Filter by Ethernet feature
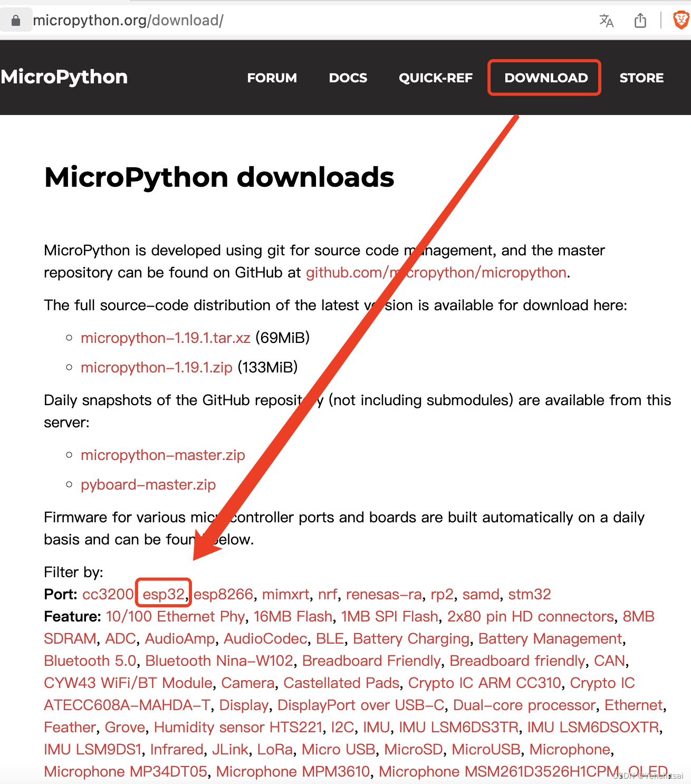691x784 pixels. [x=634, y=705]
